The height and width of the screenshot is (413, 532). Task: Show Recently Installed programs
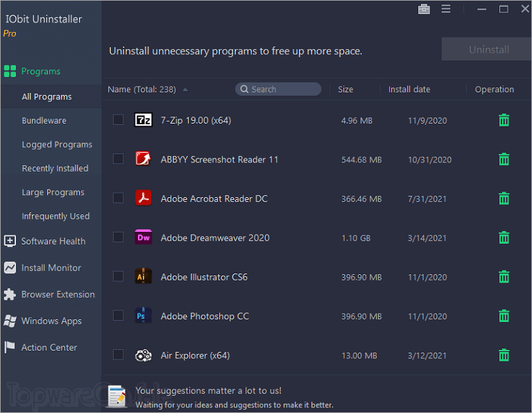(55, 169)
